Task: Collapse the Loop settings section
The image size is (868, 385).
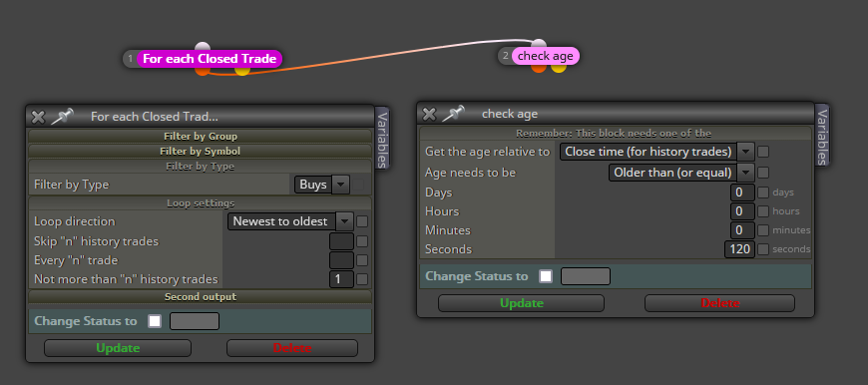Action: [200, 203]
